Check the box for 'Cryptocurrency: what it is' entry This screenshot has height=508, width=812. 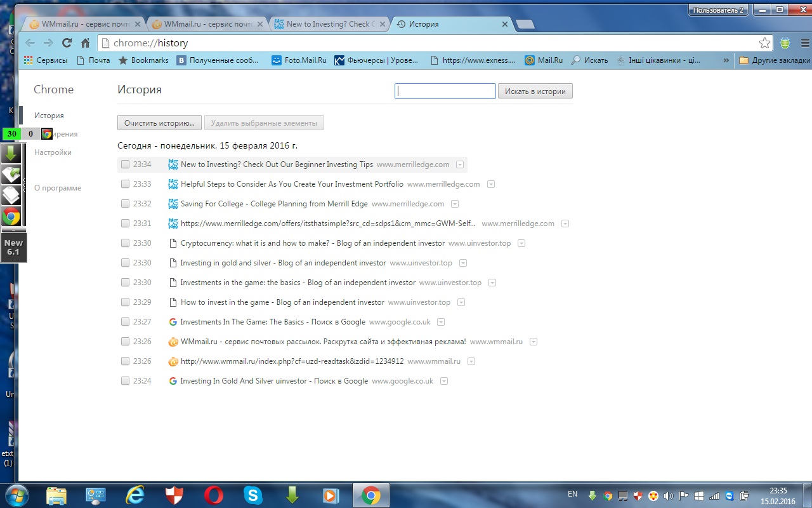point(126,243)
